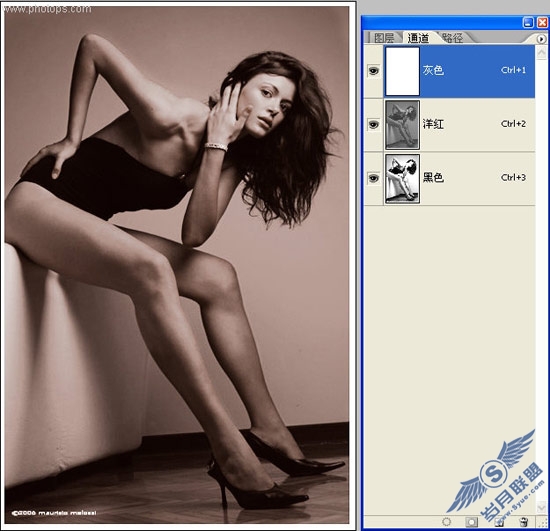Click save selection as channel icon
The width and height of the screenshot is (550, 531).
pyautogui.click(x=471, y=522)
